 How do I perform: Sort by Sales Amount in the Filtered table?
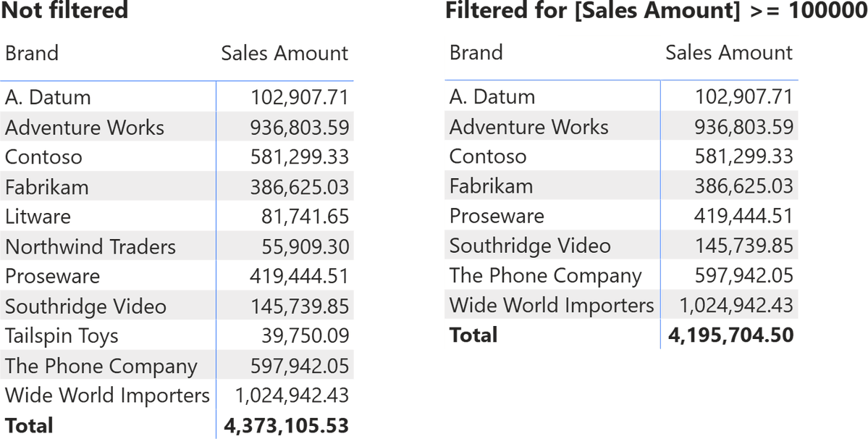tap(729, 53)
